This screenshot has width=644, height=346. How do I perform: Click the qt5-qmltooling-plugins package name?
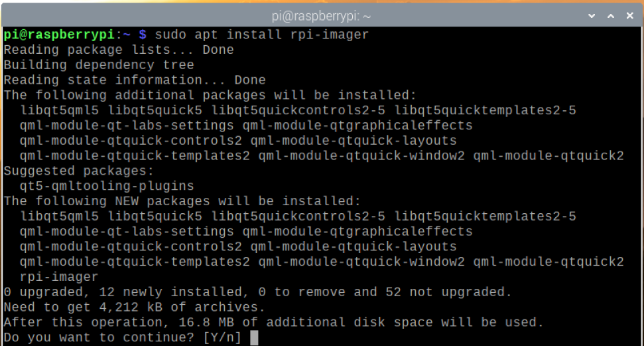(x=107, y=187)
